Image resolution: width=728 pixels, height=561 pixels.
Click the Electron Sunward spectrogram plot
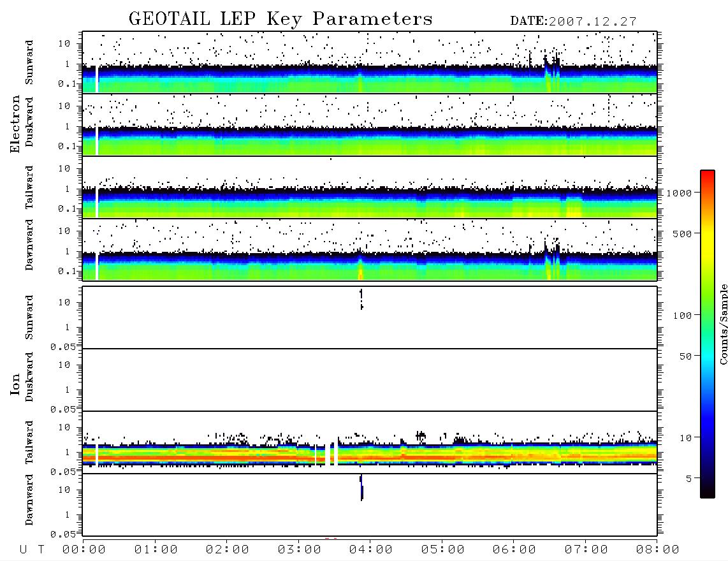click(370, 62)
